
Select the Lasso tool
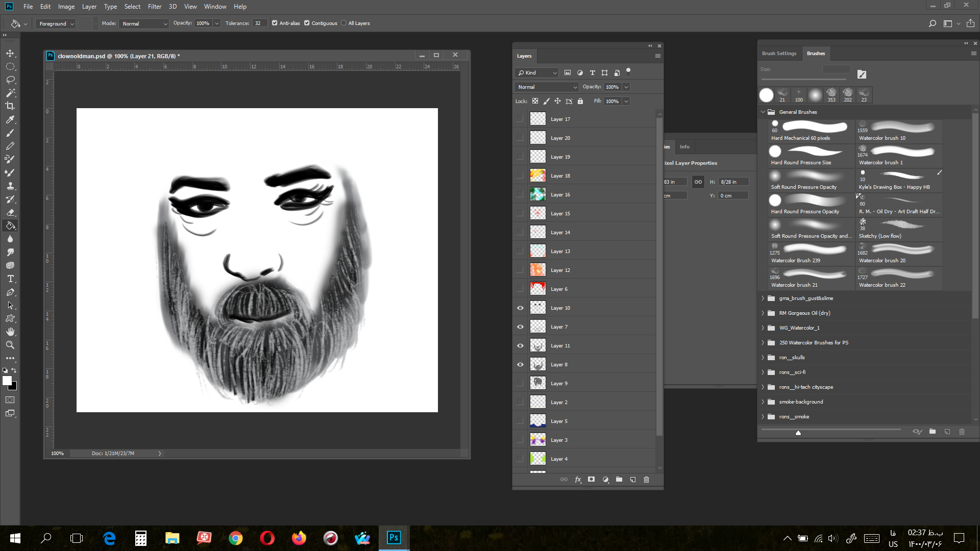tap(10, 80)
